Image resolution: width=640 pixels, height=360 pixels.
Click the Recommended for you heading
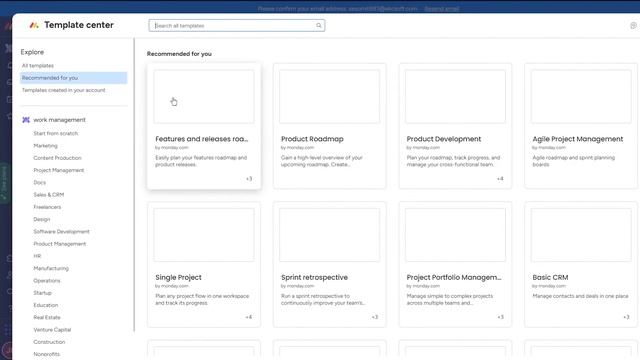coord(179,54)
